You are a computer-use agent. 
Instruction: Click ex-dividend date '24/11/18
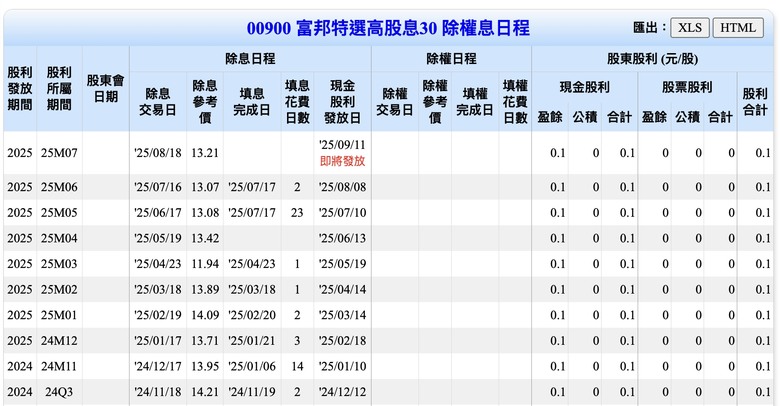tap(158, 392)
